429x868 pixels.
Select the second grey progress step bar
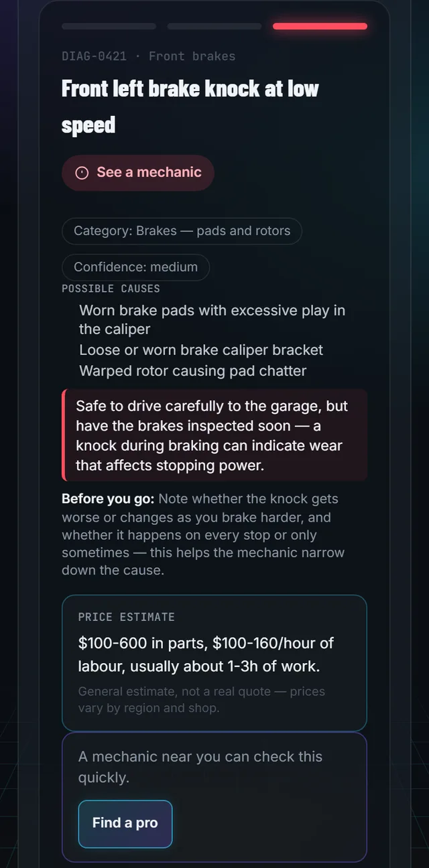[214, 26]
